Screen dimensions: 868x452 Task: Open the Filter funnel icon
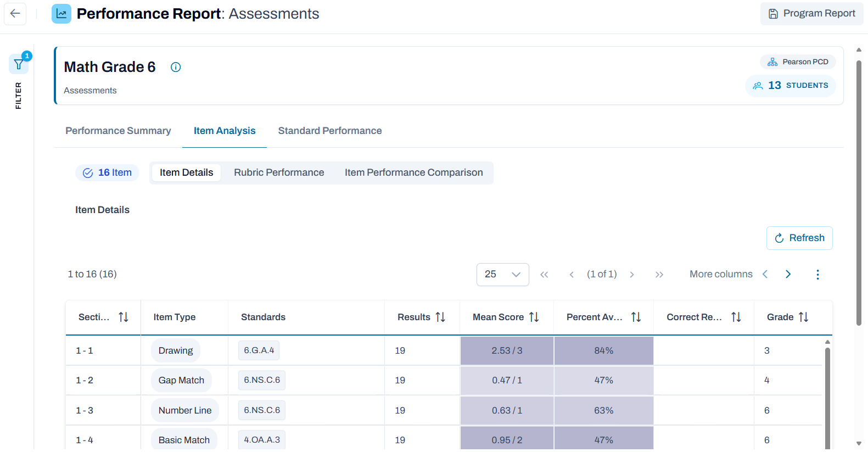click(19, 64)
